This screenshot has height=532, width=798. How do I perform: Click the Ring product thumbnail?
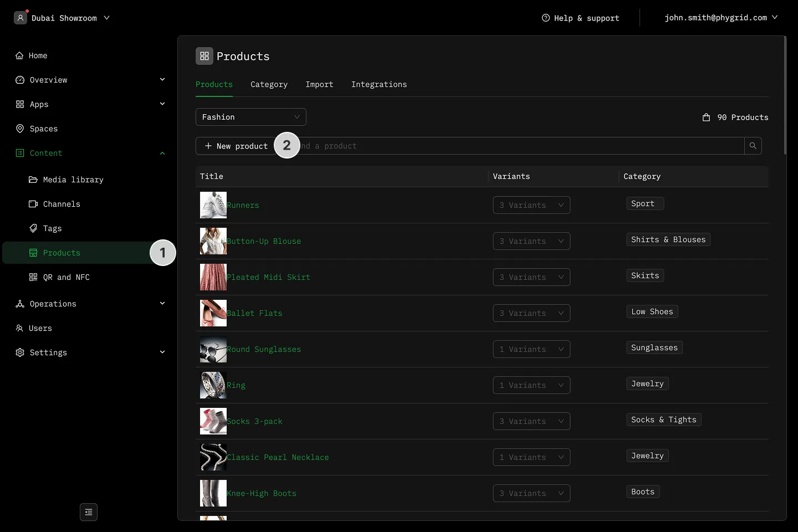[x=213, y=385]
